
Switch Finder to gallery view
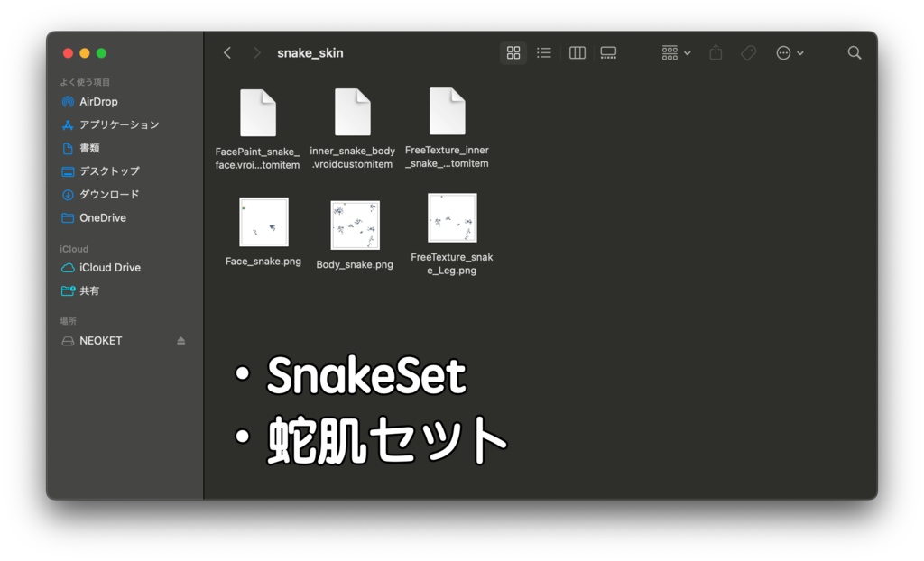point(608,52)
